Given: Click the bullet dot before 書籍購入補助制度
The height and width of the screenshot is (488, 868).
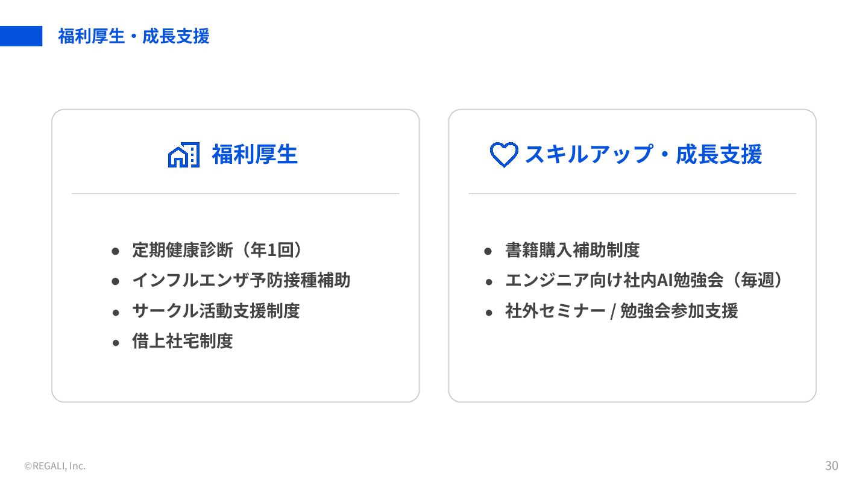Looking at the screenshot, I should click(x=489, y=251).
